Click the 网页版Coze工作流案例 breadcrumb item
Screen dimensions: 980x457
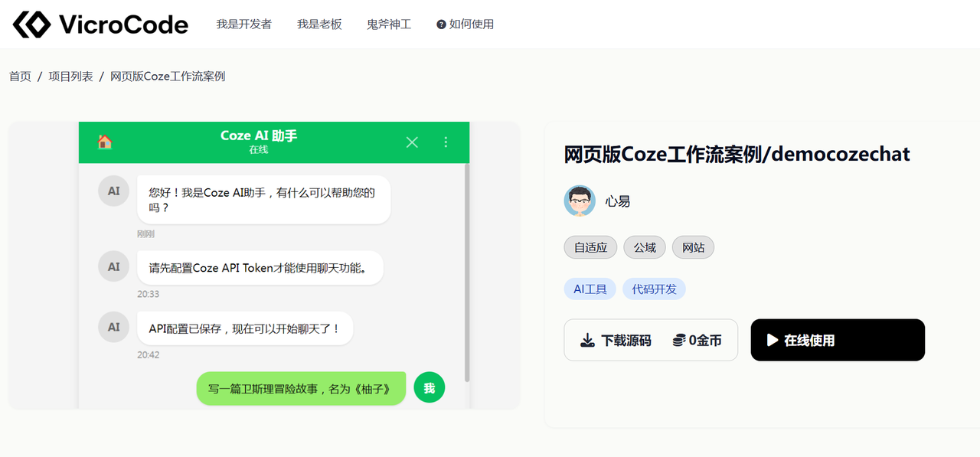pos(168,77)
